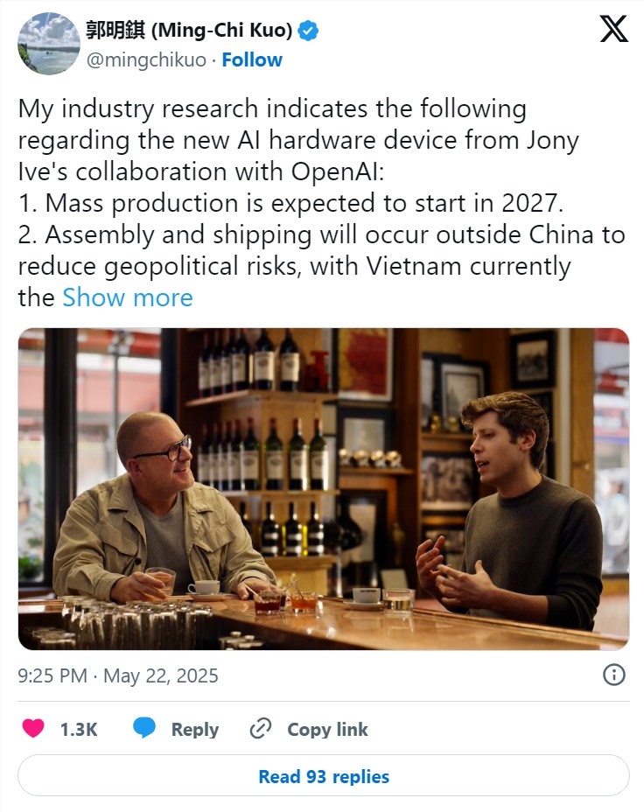Click the 1.3K likes count

click(79, 729)
